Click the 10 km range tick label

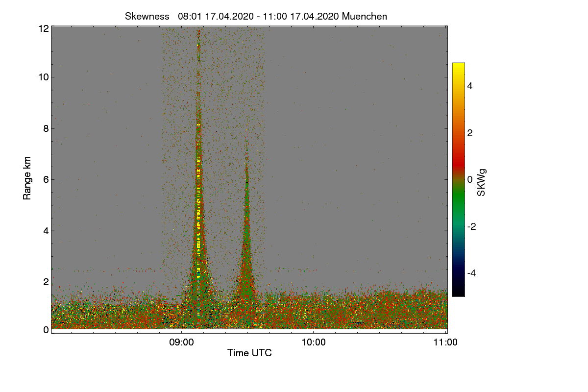click(43, 77)
